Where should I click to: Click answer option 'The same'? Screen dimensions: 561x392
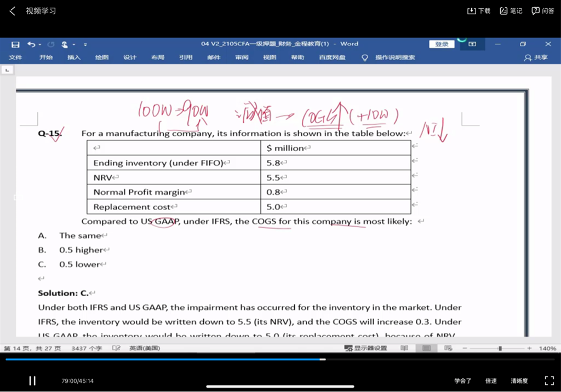(x=80, y=235)
